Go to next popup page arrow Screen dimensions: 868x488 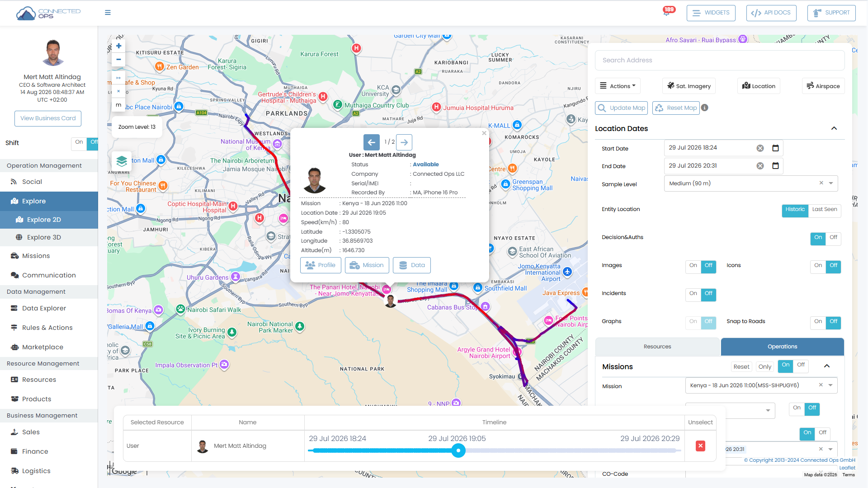point(404,142)
